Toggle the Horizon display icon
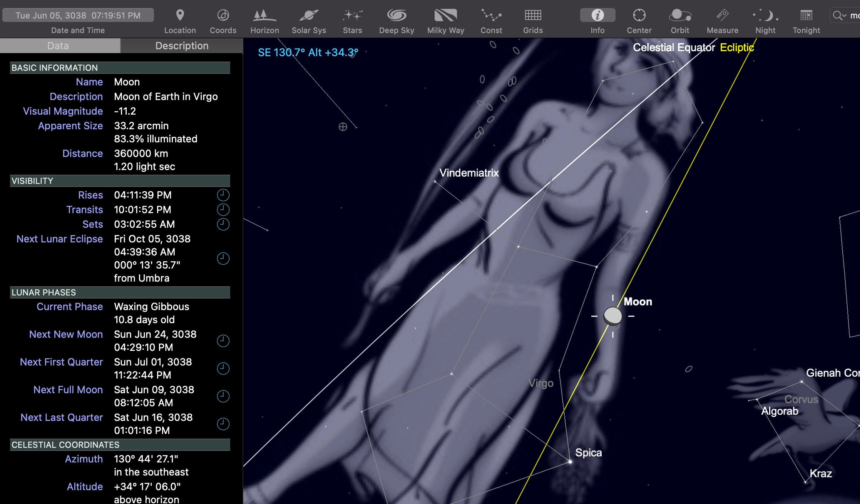Viewport: 860px width, 504px height. (264, 15)
